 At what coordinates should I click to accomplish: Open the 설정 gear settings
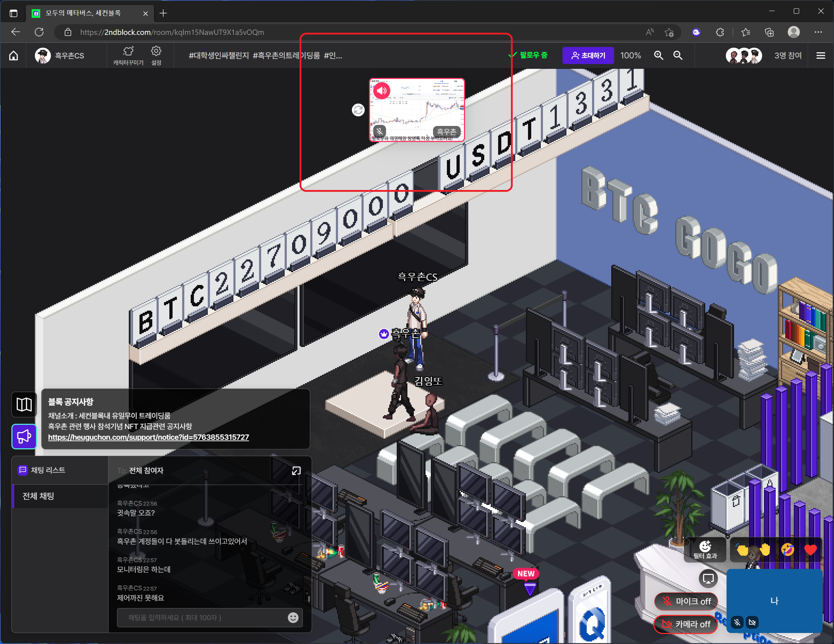(156, 56)
